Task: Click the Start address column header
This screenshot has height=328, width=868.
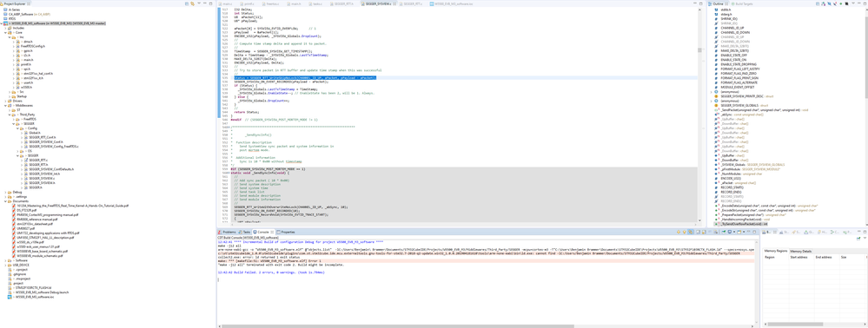Action: click(798, 257)
